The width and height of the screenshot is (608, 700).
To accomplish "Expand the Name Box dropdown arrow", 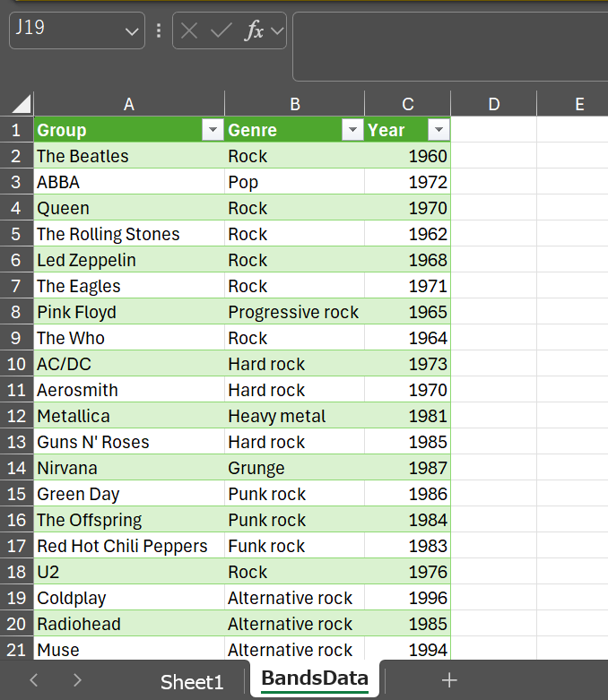I will 131,31.
